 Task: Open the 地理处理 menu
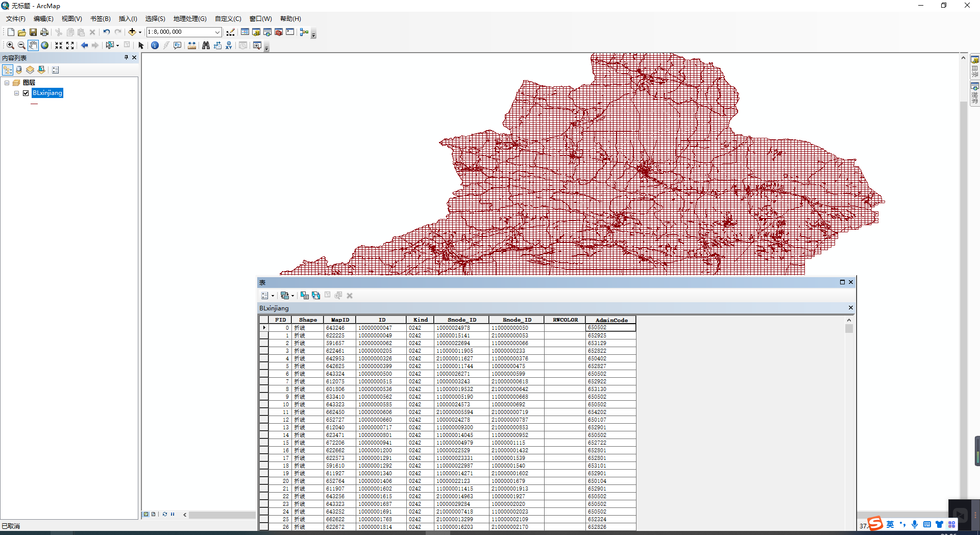click(x=189, y=18)
